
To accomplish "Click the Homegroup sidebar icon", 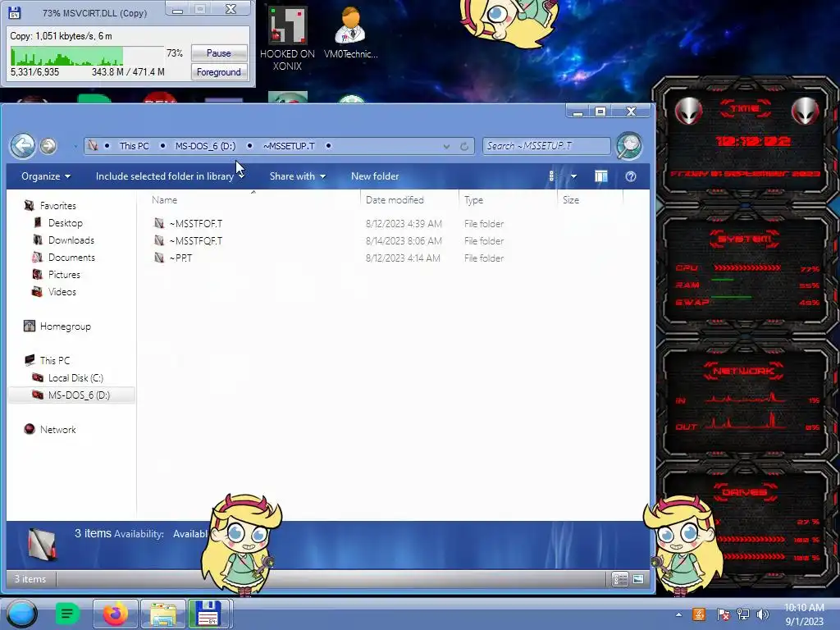I will click(30, 326).
